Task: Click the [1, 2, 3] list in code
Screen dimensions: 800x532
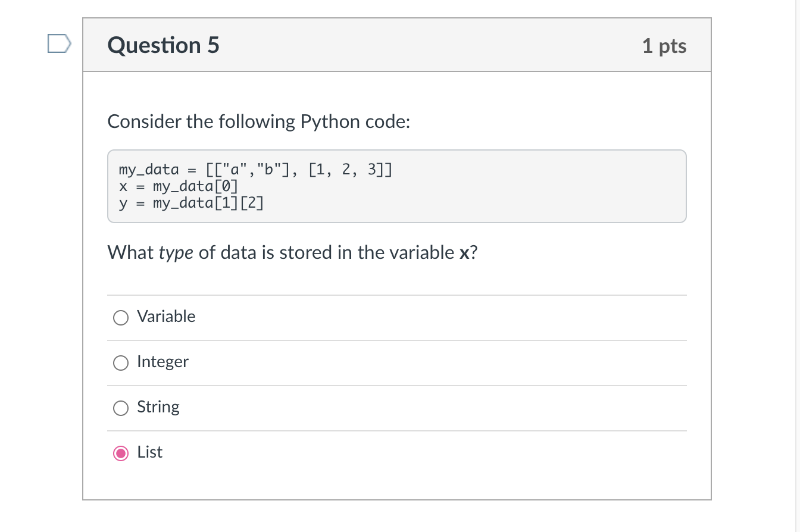Action: pos(350,171)
